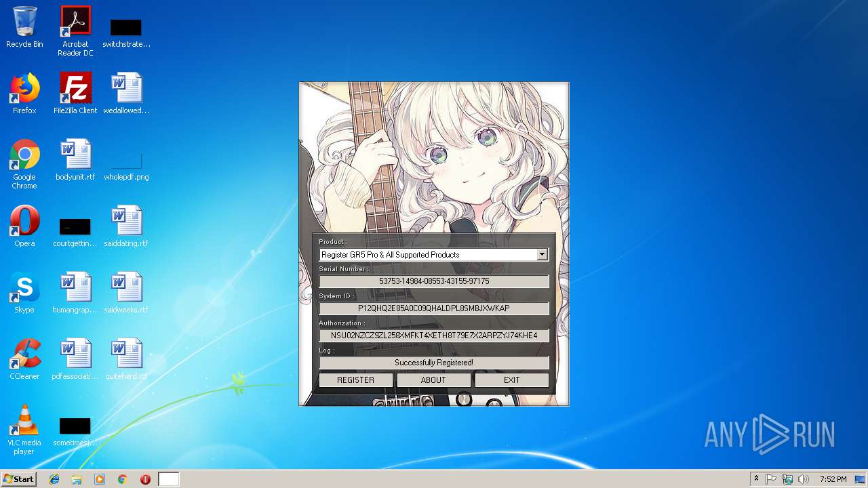
Task: Select humangrap document icon
Action: [75, 293]
